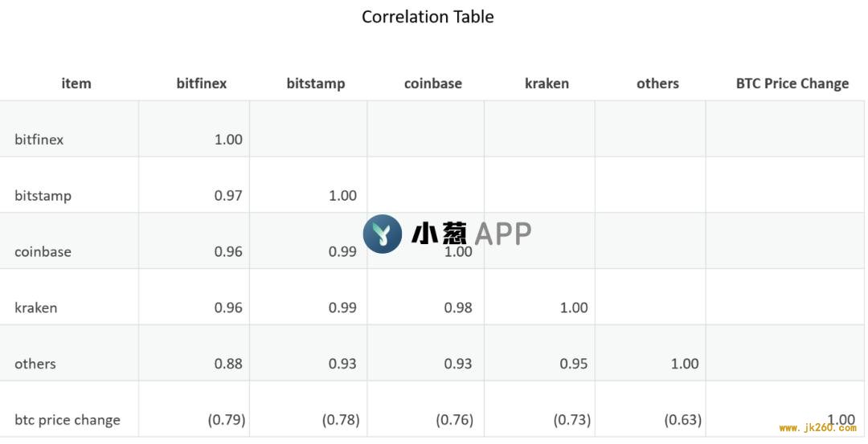Select the kraken column header

tap(547, 84)
